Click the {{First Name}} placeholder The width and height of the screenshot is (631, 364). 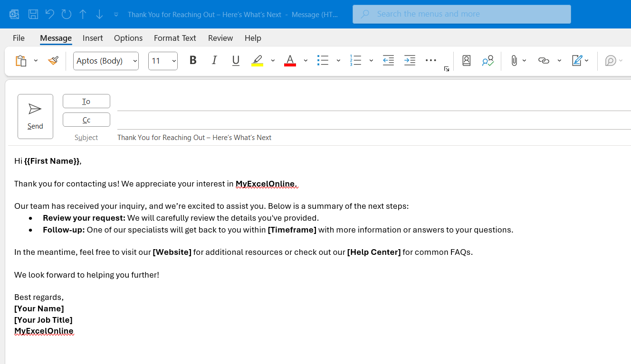coord(52,161)
